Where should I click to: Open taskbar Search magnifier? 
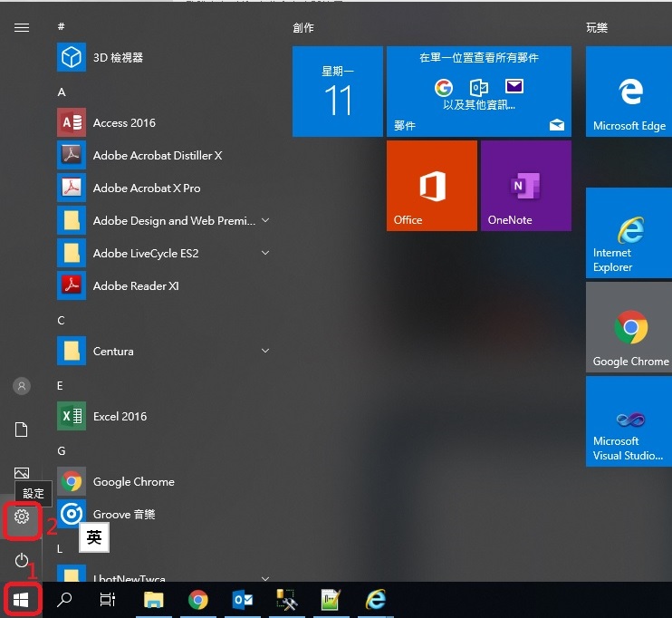coord(64,600)
